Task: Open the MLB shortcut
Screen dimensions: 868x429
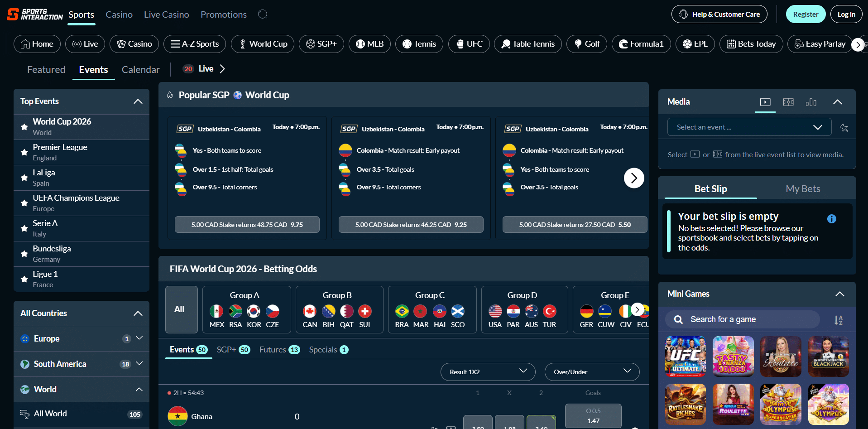Action: tap(369, 44)
